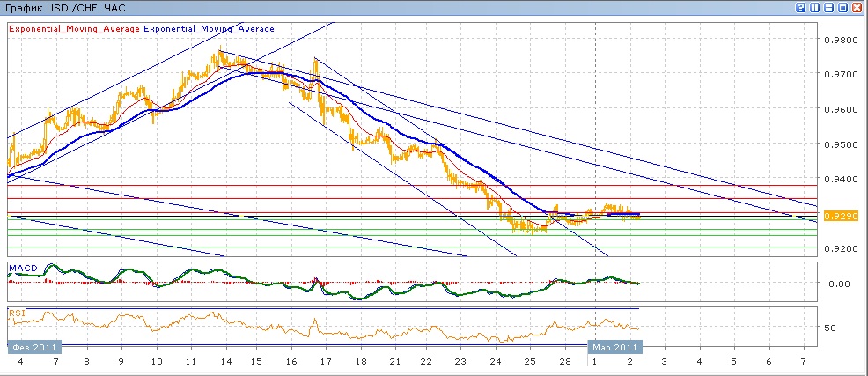The image size is (868, 376).
Task: Click date 14 on the time axis
Action: [x=224, y=362]
